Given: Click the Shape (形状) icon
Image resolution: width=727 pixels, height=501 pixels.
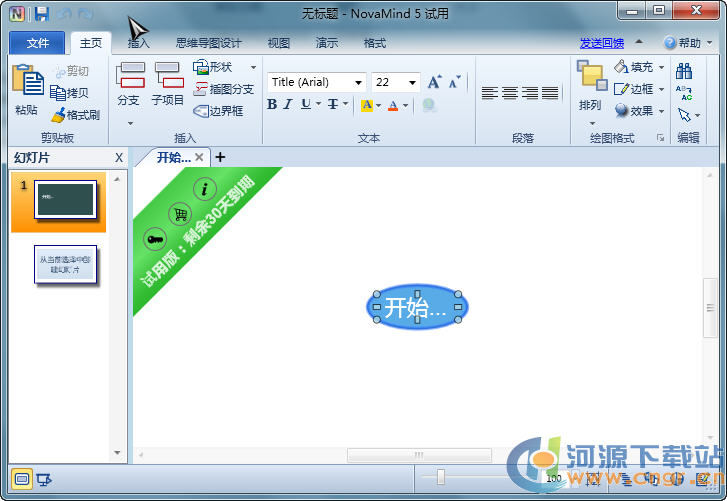Looking at the screenshot, I should click(201, 67).
